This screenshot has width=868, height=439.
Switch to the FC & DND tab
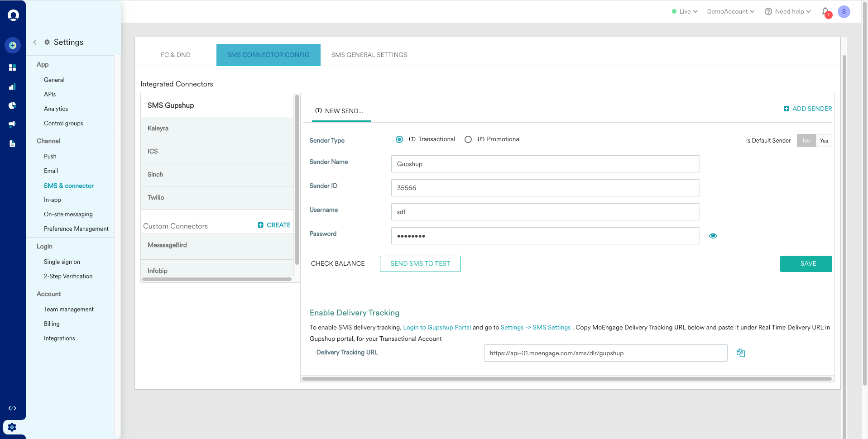pos(176,55)
